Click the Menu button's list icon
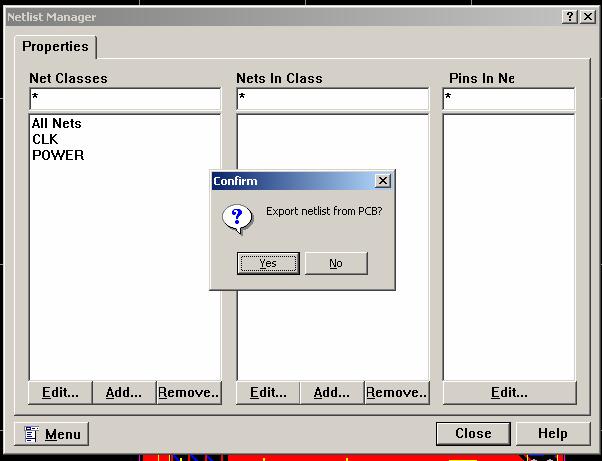The height and width of the screenshot is (461, 602). click(31, 434)
